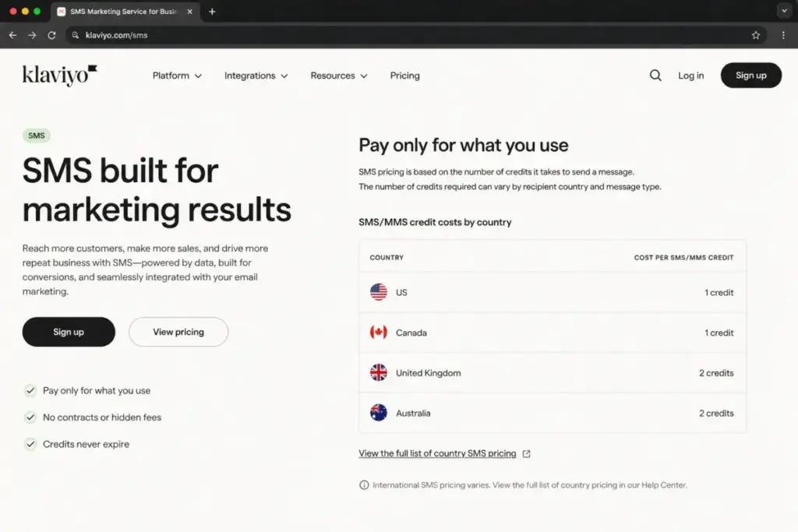Expand the Integrations menu
The width and height of the screenshot is (798, 532).
pos(256,76)
